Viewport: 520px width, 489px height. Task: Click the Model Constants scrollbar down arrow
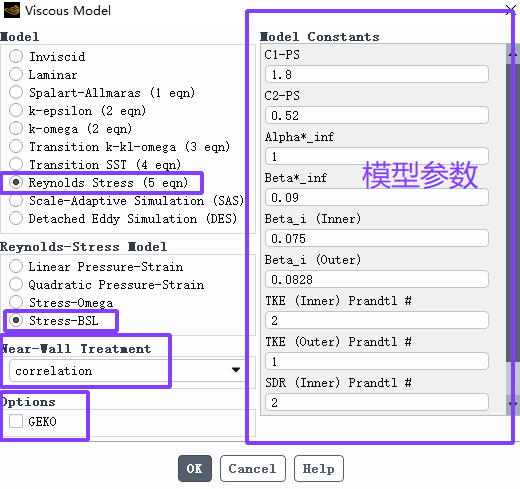click(513, 404)
